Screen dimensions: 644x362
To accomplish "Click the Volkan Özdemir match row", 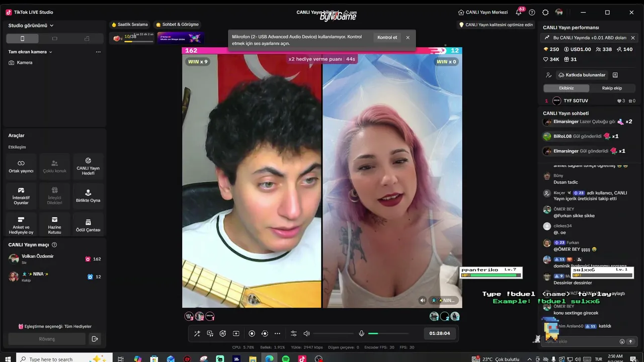I will point(54,259).
